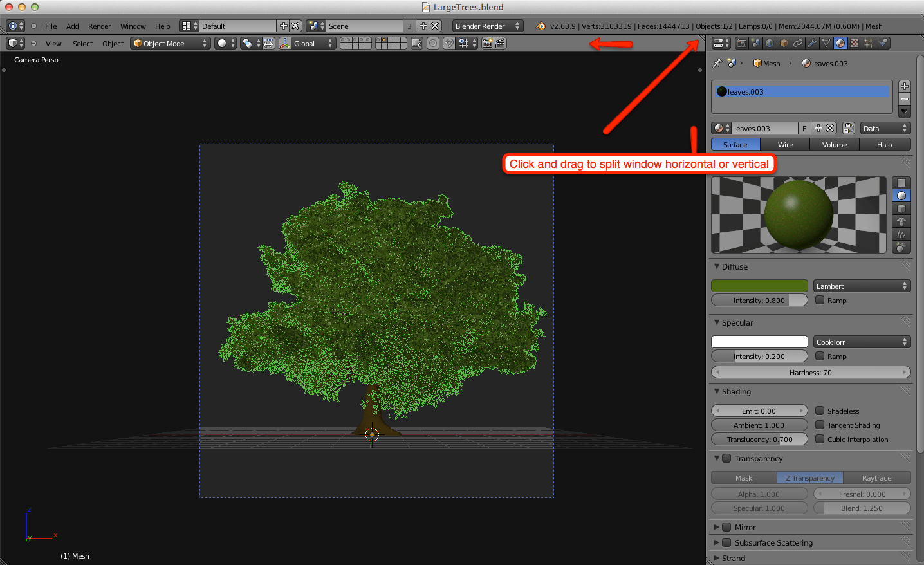The image size is (924, 565).
Task: Toggle the Transparency panel checkbox
Action: [726, 458]
